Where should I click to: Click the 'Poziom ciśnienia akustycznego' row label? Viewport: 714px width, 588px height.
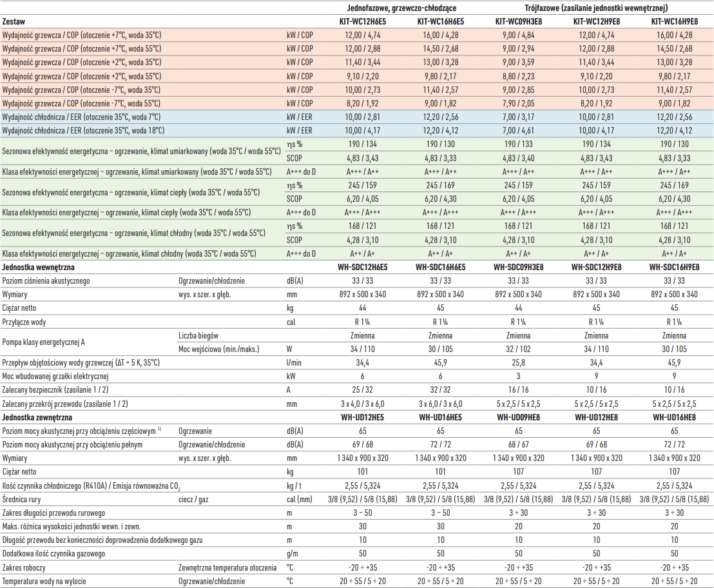coord(46,281)
